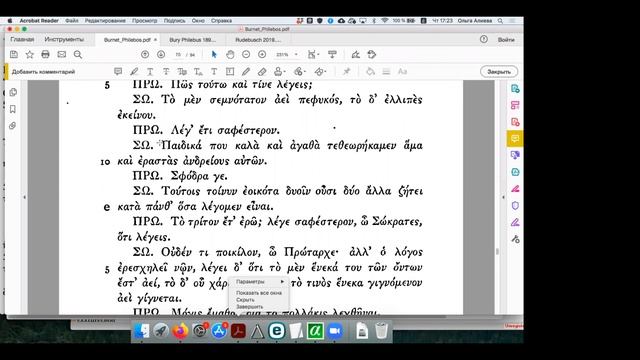Open the Drawing shapes dropdown
This screenshot has height=360, width=640.
click(x=320, y=71)
